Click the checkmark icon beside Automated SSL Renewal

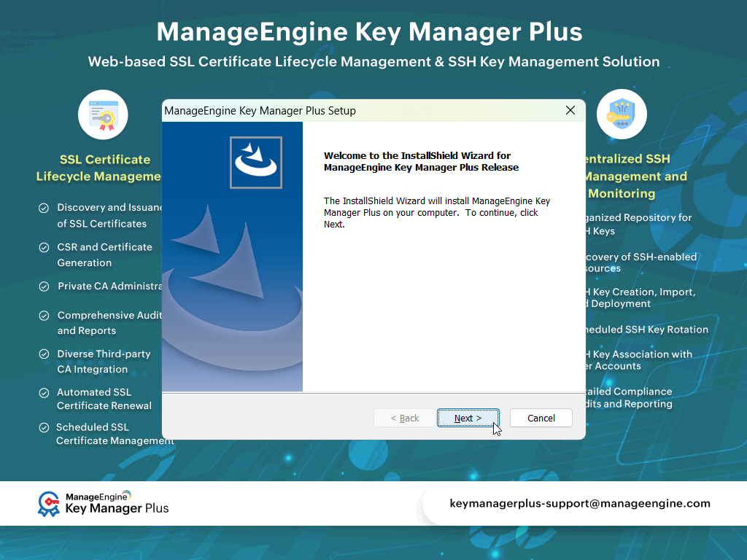pyautogui.click(x=44, y=393)
